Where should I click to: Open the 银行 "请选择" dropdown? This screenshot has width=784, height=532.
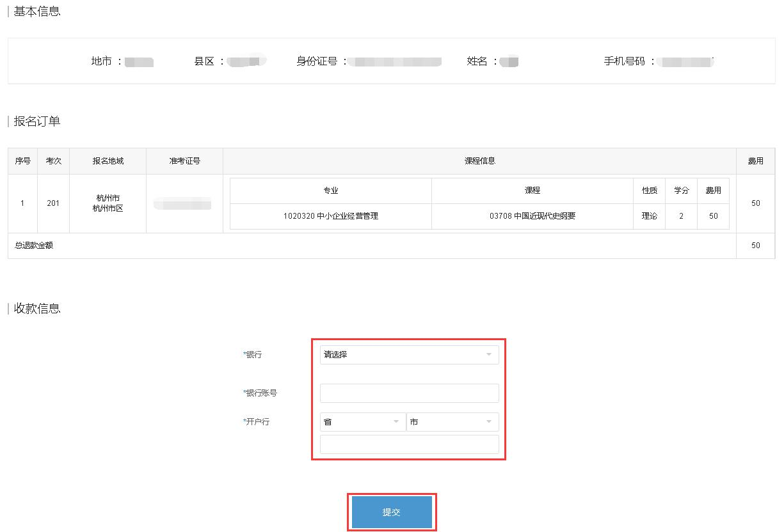tap(408, 354)
